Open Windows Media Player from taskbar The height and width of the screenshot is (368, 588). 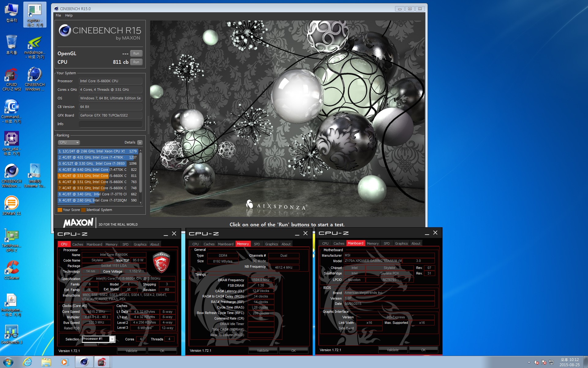click(x=65, y=362)
